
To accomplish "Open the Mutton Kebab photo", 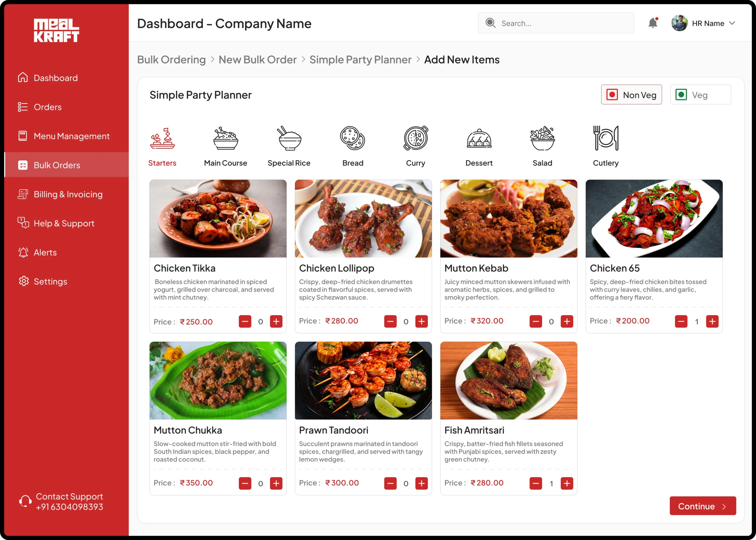I will [509, 218].
